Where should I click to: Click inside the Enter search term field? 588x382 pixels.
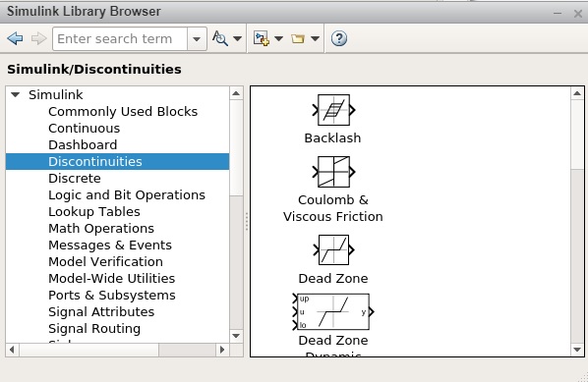(120, 39)
